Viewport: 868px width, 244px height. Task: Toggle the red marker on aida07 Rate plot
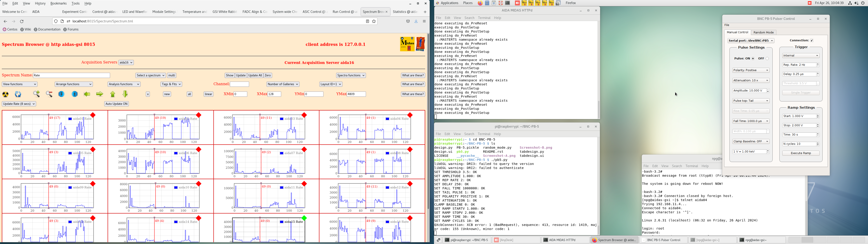304,149
